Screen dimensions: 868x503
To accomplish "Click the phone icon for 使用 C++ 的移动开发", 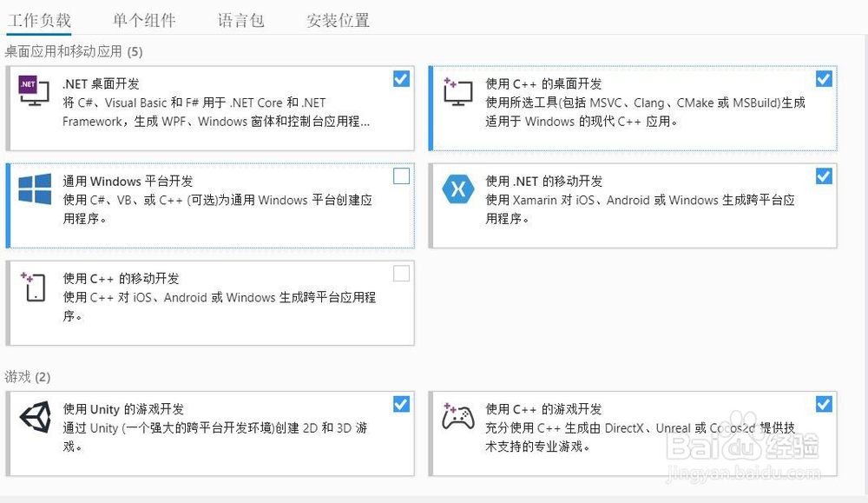I will 33,287.
